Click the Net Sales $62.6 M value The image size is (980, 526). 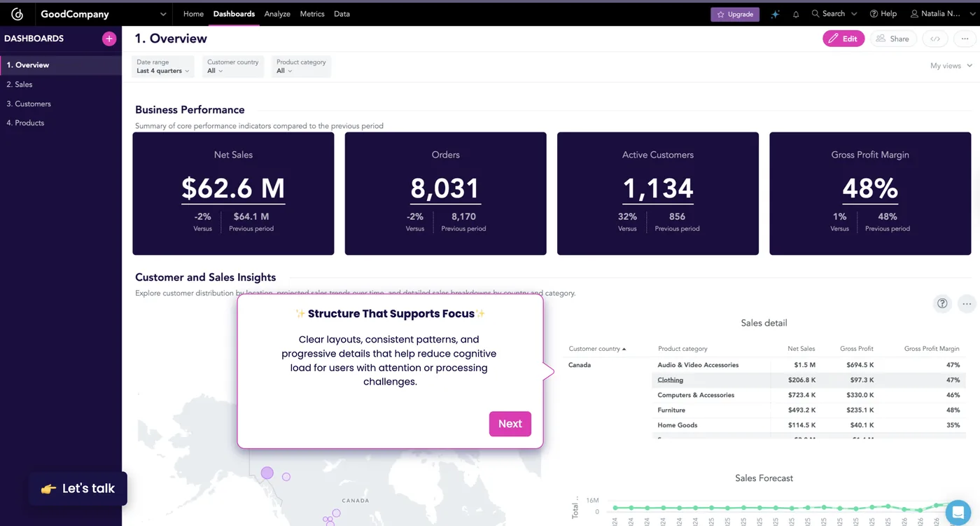(x=233, y=188)
